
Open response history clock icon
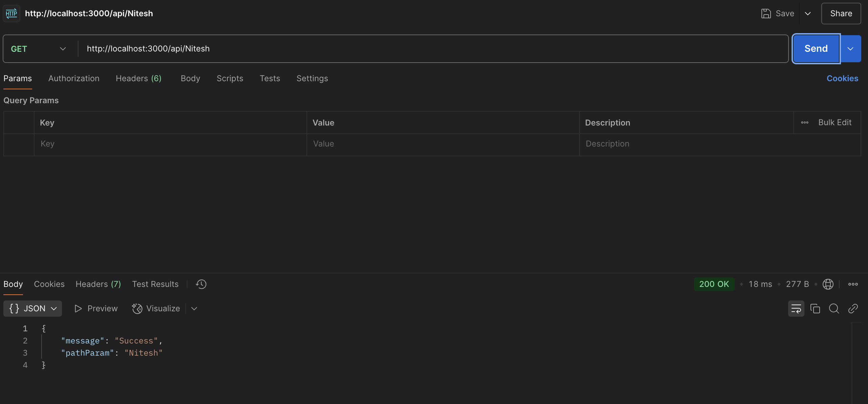coord(201,284)
